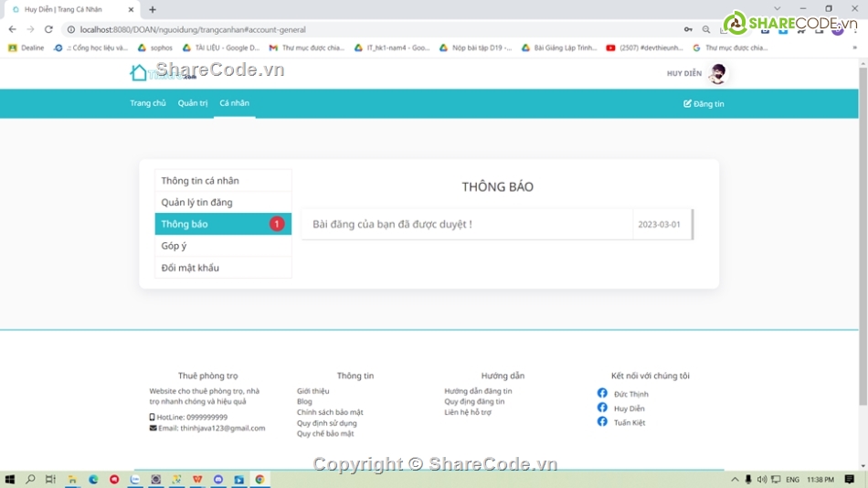Open a new browser tab with plus
Viewport: 868px width, 488px height.
pos(153,9)
